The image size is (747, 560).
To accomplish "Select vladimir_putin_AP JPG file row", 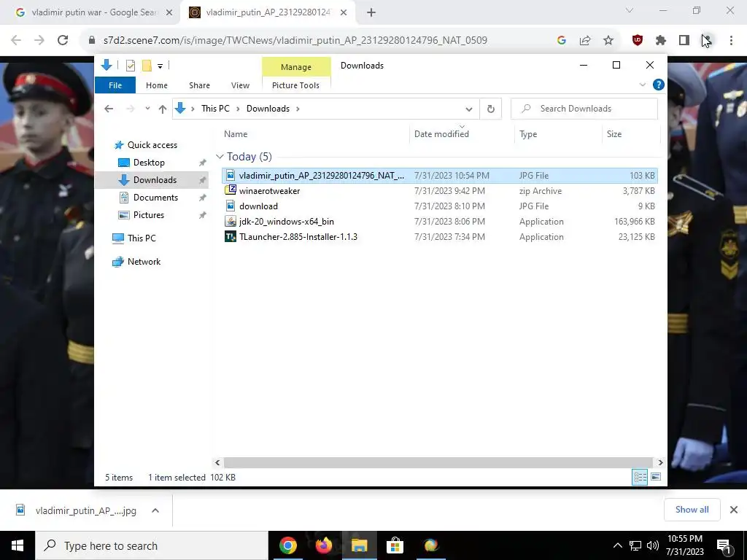I will pos(439,176).
